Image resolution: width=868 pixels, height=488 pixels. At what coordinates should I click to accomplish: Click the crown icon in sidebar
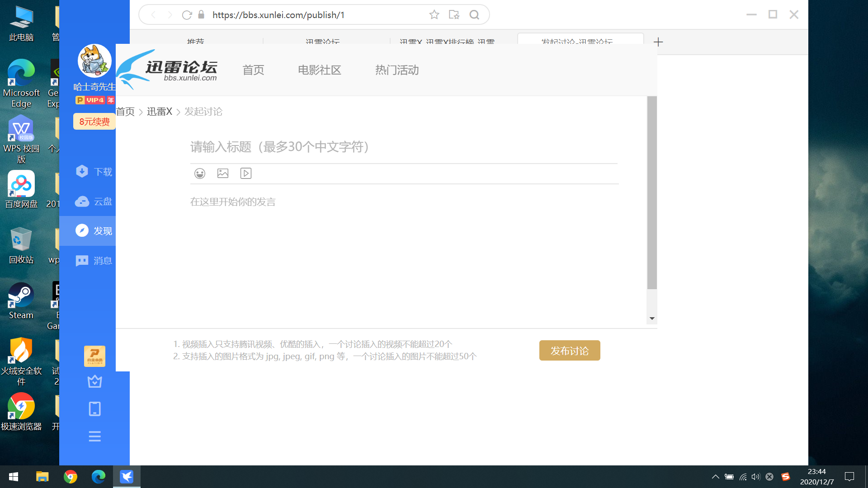pyautogui.click(x=94, y=382)
